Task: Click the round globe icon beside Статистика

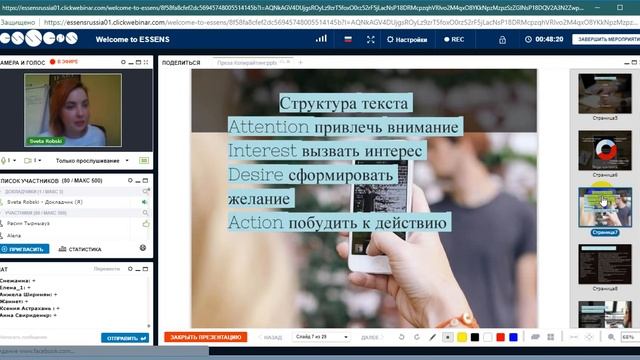Action: (143, 248)
